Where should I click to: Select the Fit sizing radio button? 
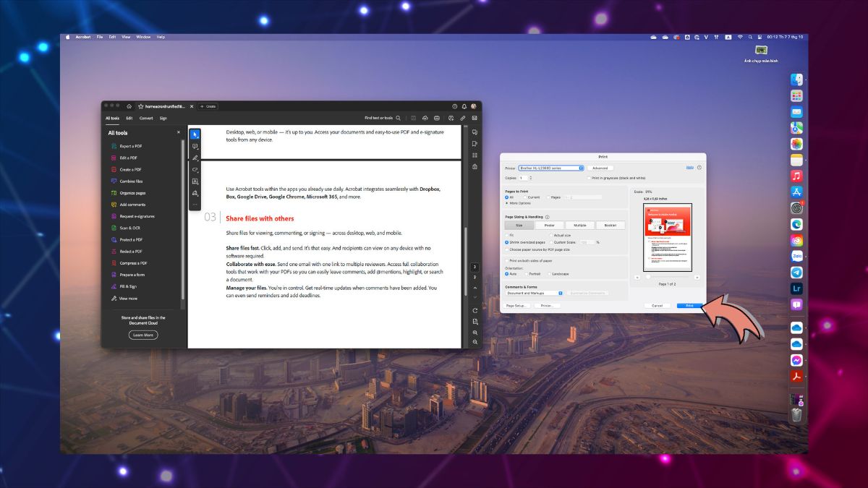coord(507,235)
